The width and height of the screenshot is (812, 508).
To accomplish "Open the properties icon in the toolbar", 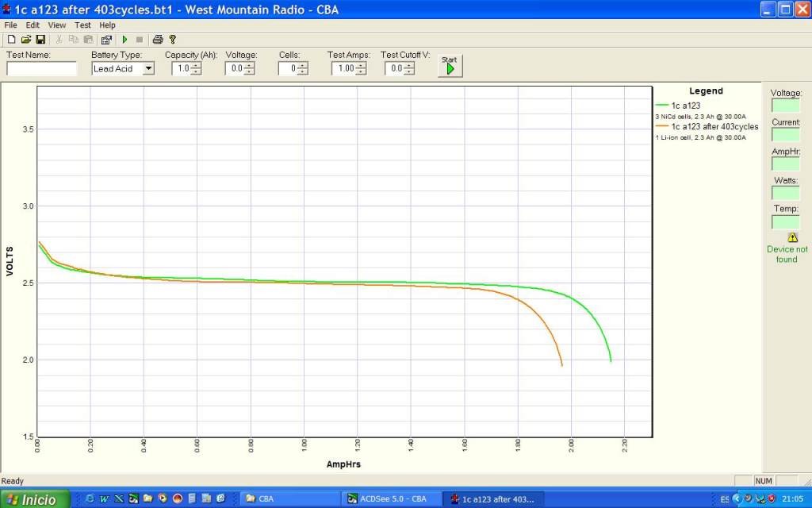I will click(x=106, y=39).
